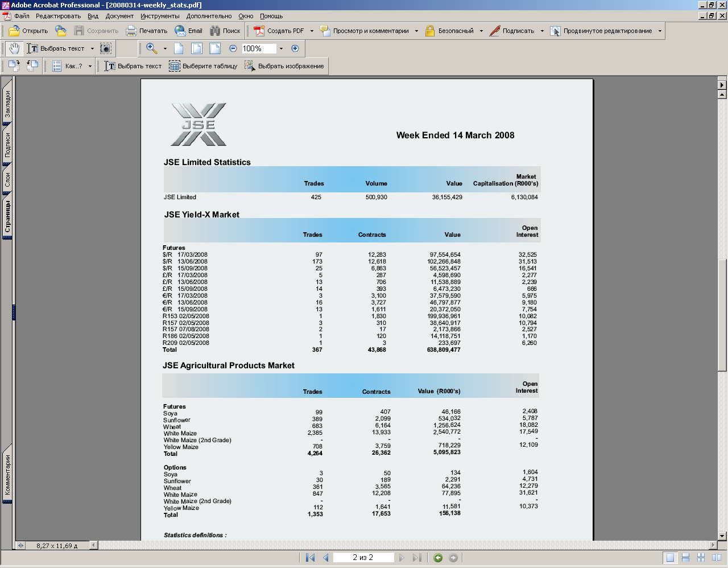The height and width of the screenshot is (568, 728).
Task: Go to the previous page
Action: coord(326,558)
